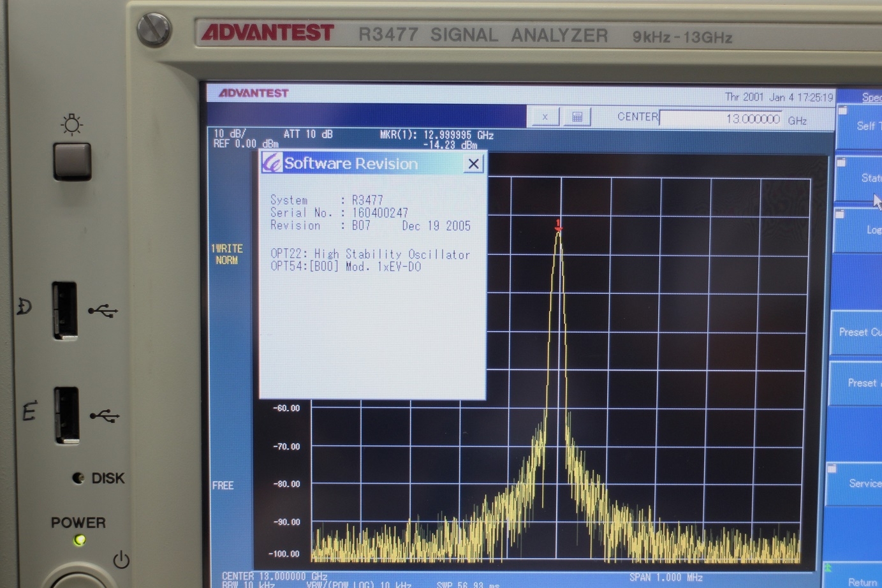The width and height of the screenshot is (882, 588).
Task: Click the display brightness button below sun icon
Action: pos(73,161)
